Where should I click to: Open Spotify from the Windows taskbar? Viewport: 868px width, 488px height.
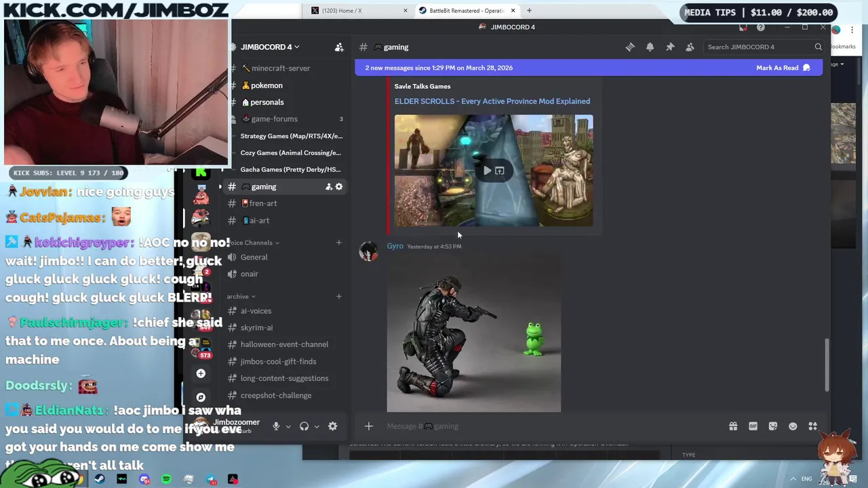[x=167, y=480]
